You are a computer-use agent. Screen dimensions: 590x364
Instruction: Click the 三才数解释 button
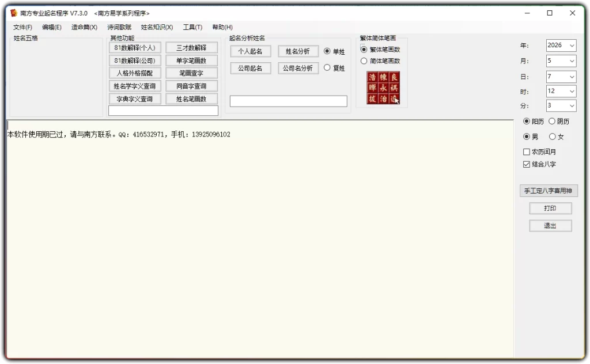pos(191,48)
